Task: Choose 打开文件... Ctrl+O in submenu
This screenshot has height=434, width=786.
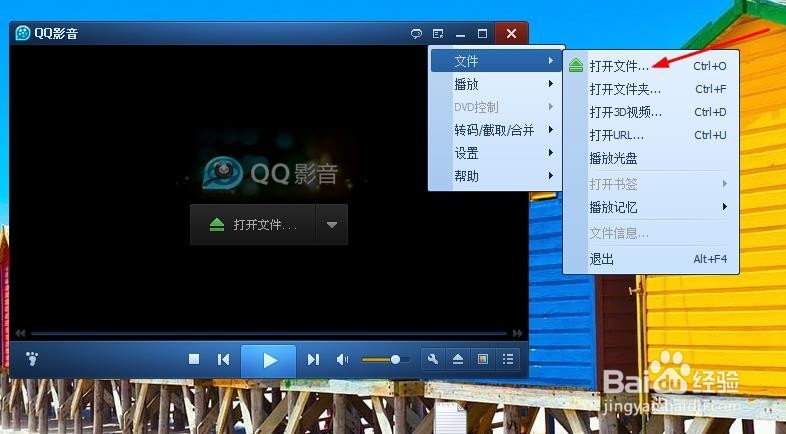Action: coord(651,66)
